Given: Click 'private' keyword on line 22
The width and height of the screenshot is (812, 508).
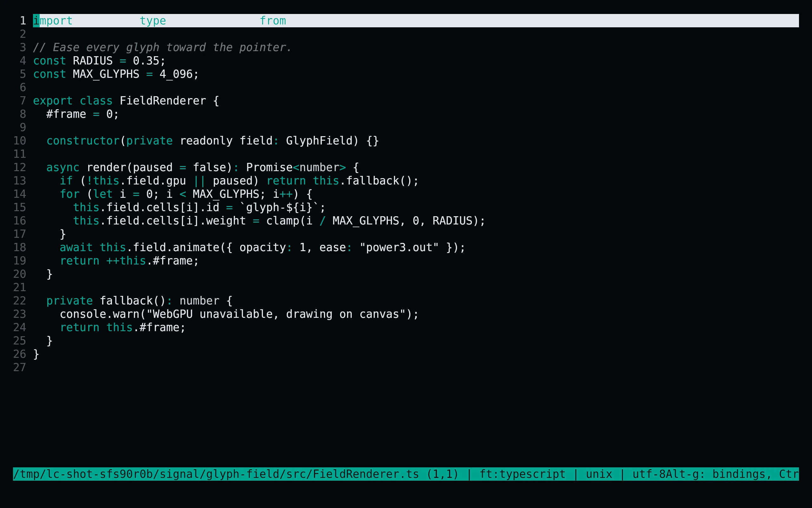Looking at the screenshot, I should pos(69,301).
